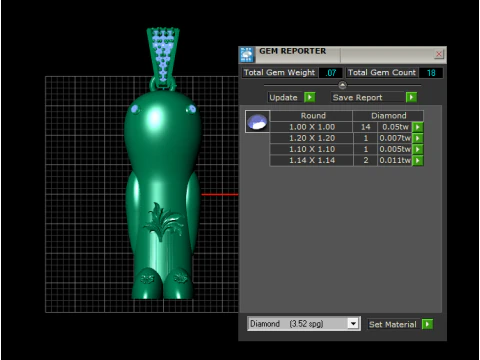Click the Total Gem Weight label
The image size is (480, 360).
(x=279, y=73)
